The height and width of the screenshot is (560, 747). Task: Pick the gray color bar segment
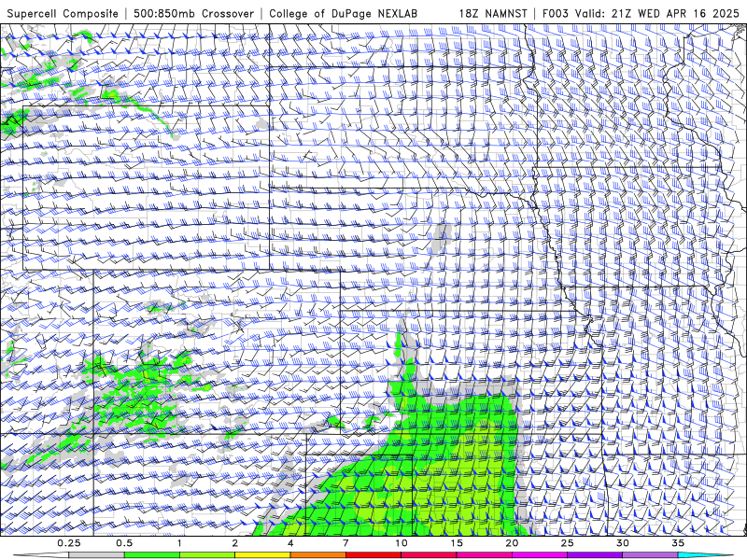click(97, 555)
